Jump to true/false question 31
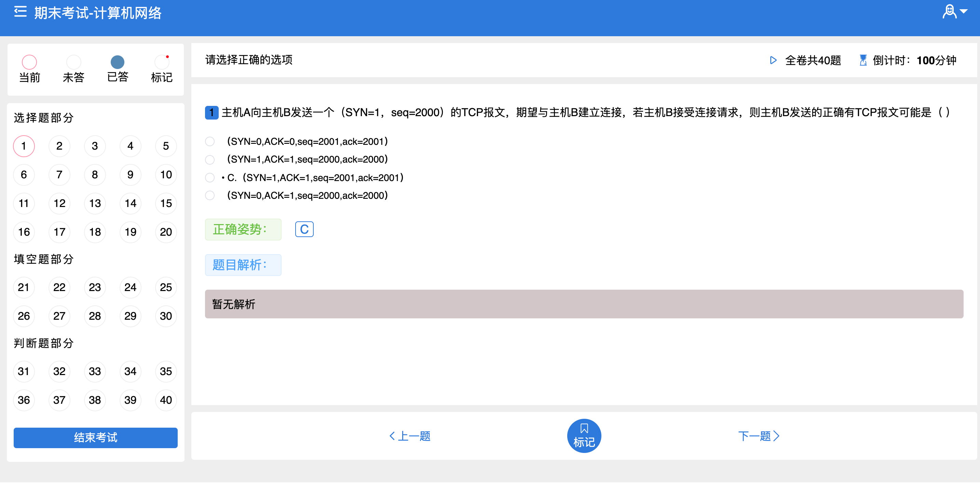Screen dimensions: 980x483 click(x=24, y=372)
